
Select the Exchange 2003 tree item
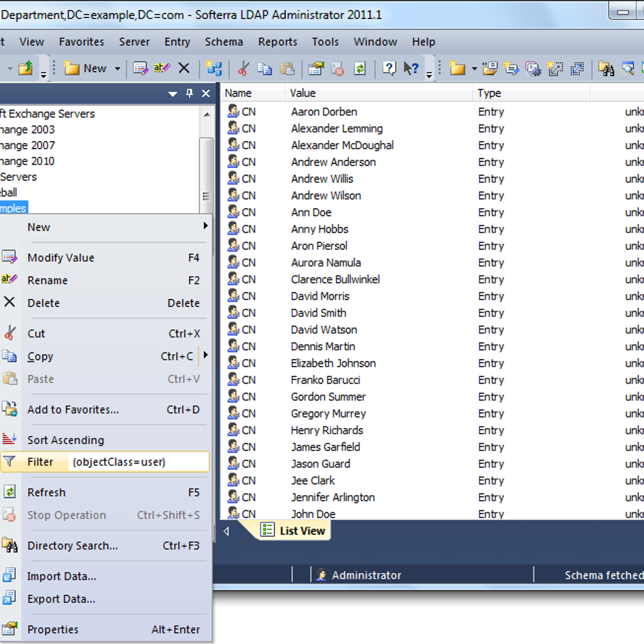[x=27, y=130]
